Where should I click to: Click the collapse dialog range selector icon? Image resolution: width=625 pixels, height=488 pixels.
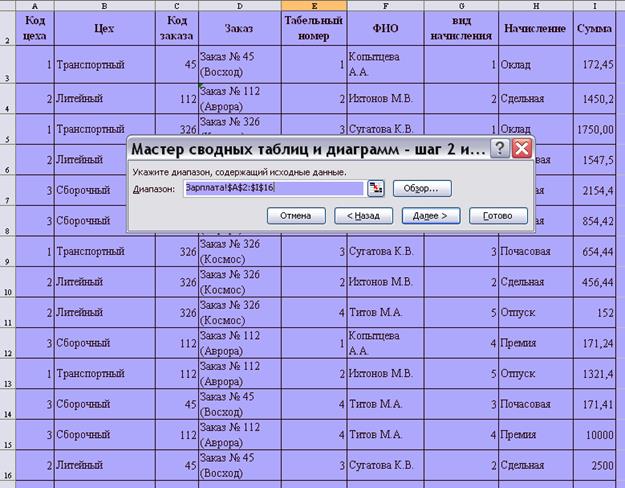375,188
